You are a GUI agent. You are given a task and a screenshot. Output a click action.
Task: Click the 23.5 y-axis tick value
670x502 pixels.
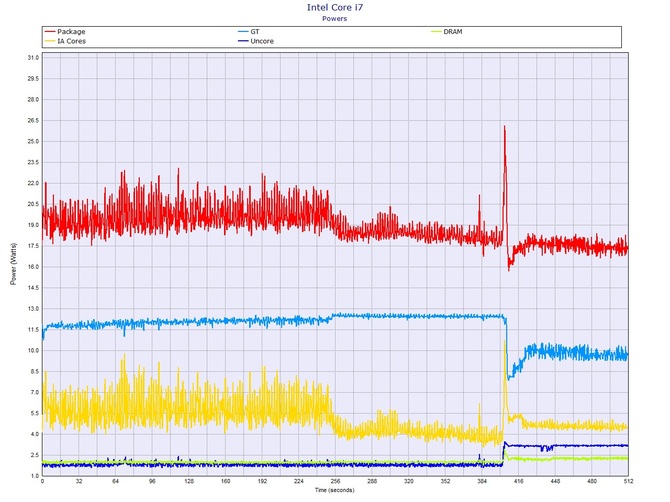[x=33, y=162]
